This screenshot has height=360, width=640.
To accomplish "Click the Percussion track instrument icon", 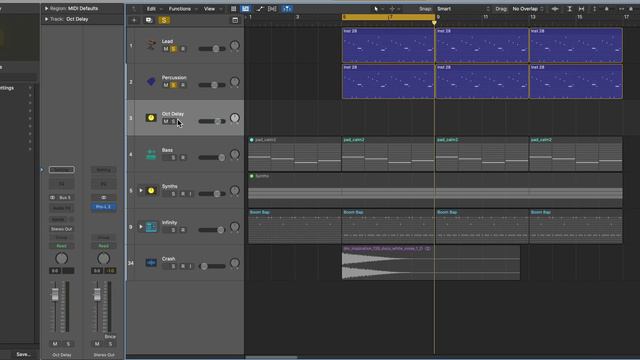I will point(151,82).
